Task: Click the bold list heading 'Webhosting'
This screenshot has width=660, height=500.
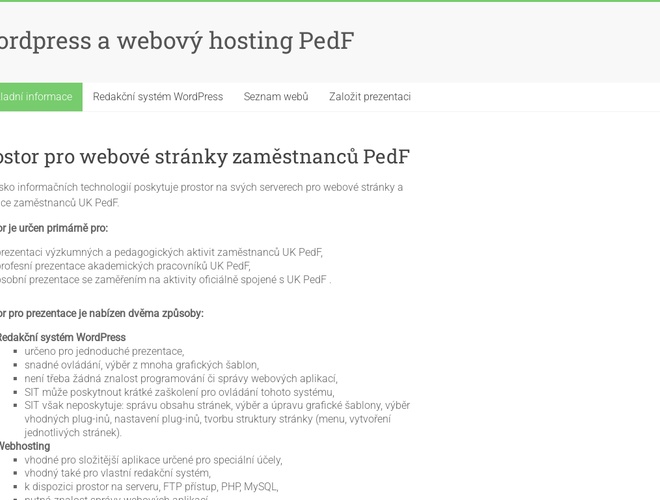Action: (24, 446)
